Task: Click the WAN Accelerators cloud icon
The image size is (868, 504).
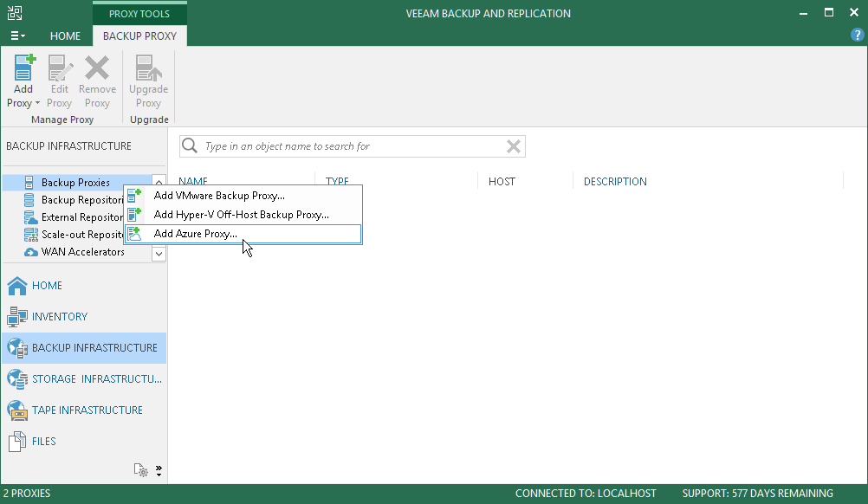Action: point(31,252)
